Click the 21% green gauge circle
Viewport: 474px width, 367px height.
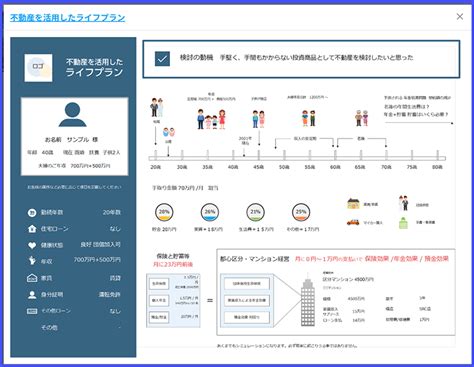coord(255,212)
